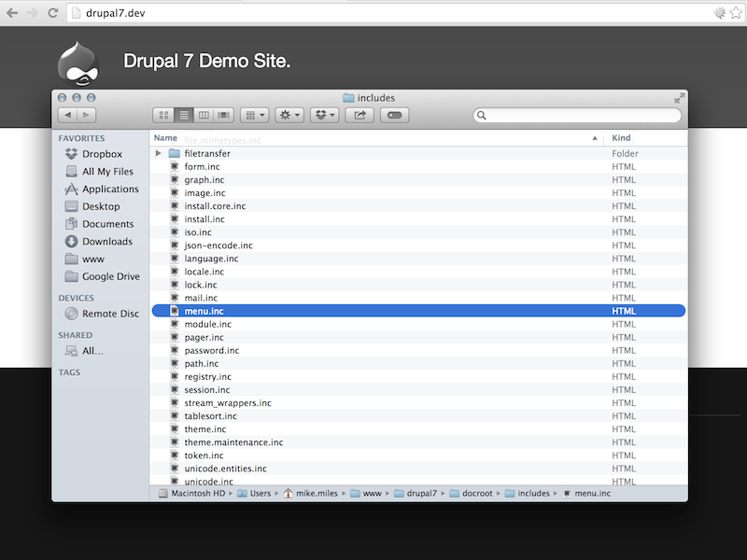Toggle the Dropbox toolbar menu
The image size is (747, 560).
click(x=322, y=114)
